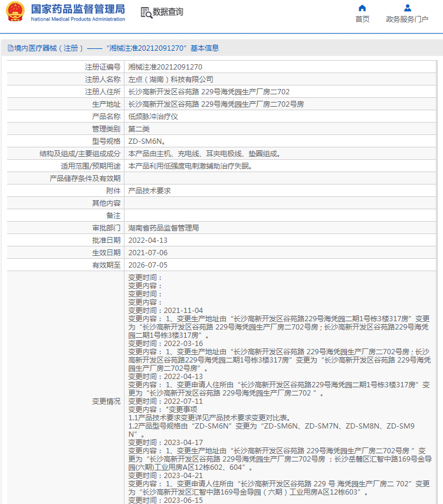Screen dimensions: 443x504
Task: Select change time line 2023-04-21
Action: (165, 475)
